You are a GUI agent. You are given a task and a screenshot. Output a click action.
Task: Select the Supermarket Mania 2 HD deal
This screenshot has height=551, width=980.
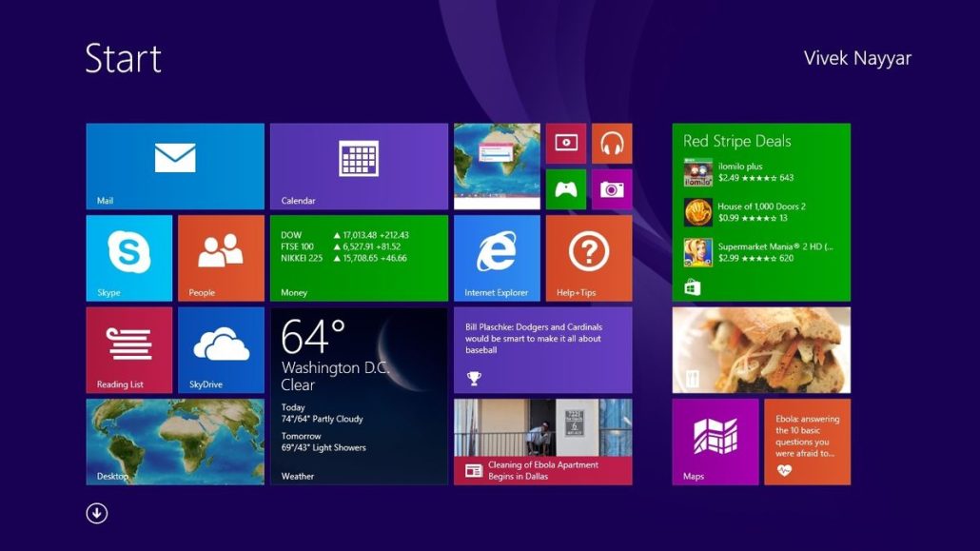click(758, 252)
